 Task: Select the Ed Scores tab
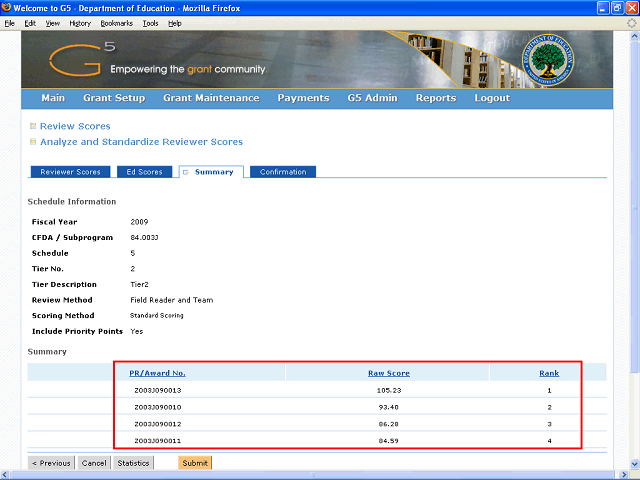tap(143, 172)
